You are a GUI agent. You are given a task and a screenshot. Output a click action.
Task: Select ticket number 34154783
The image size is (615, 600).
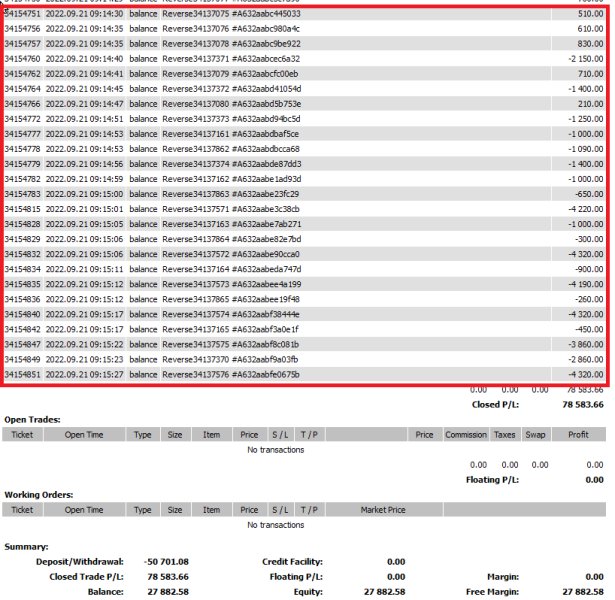(x=22, y=194)
